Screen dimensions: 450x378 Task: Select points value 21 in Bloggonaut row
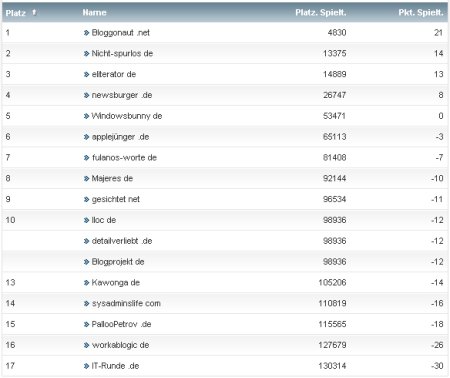[x=439, y=33]
